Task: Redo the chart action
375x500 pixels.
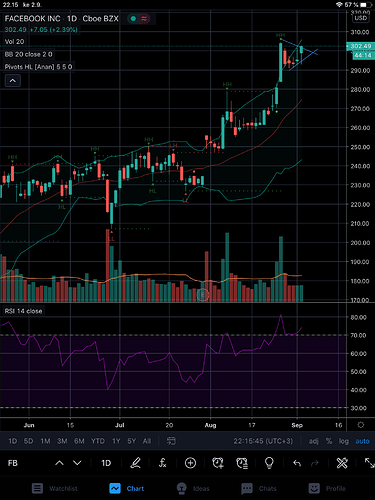Action: (315, 463)
